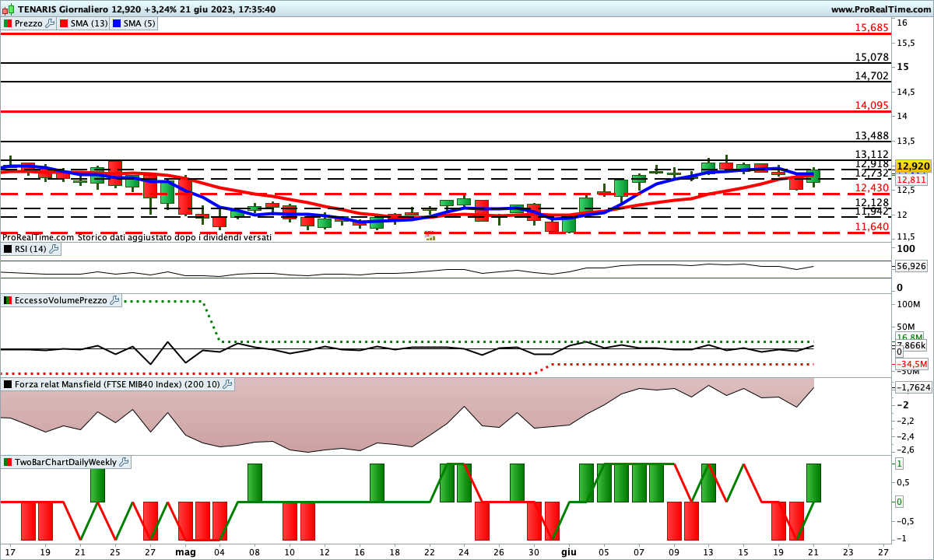Image resolution: width=934 pixels, height=560 pixels.
Task: Select the EccessoVolumePrezzo indicator label
Action: [61, 299]
